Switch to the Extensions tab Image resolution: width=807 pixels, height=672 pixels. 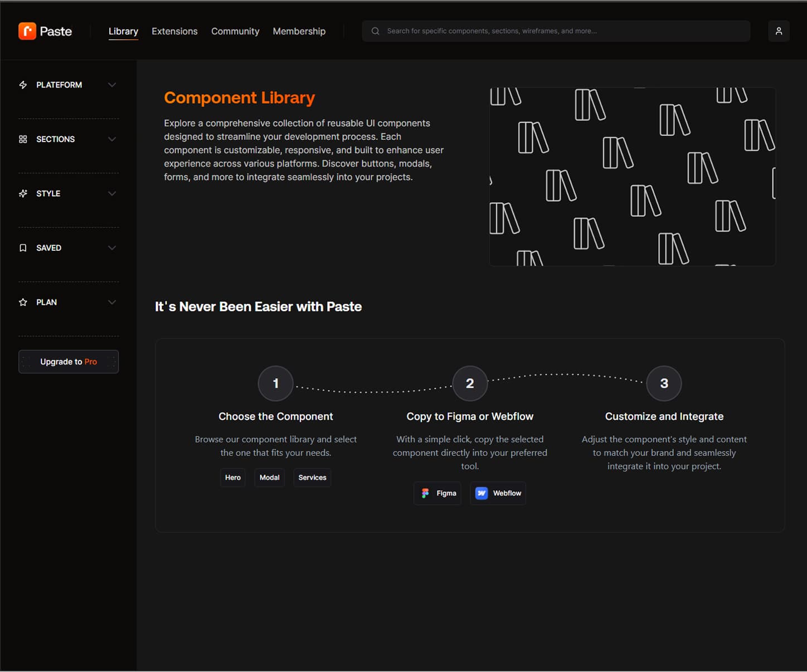coord(174,31)
